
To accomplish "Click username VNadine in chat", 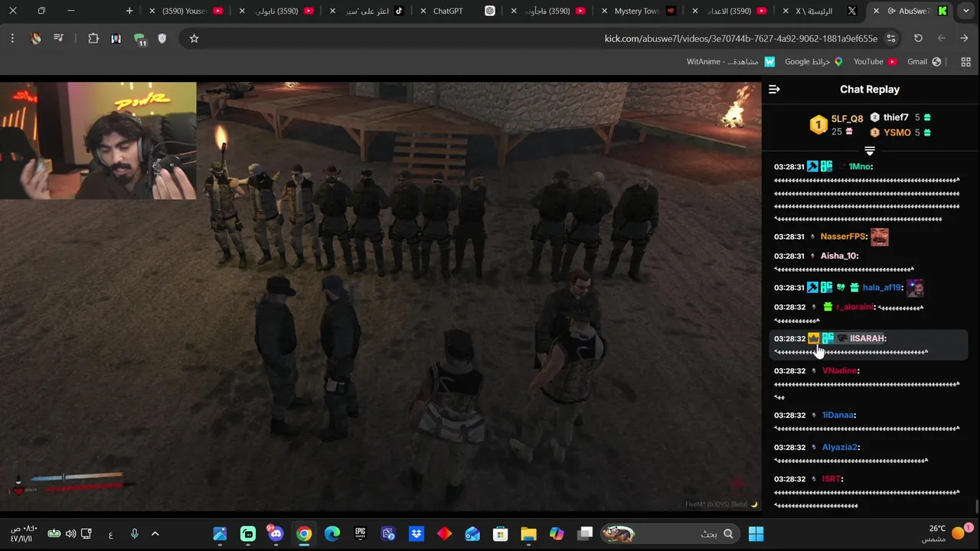I will pyautogui.click(x=840, y=370).
